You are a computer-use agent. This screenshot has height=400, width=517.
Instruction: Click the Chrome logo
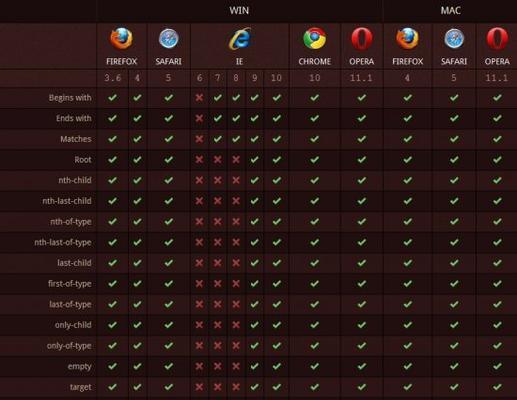[315, 39]
